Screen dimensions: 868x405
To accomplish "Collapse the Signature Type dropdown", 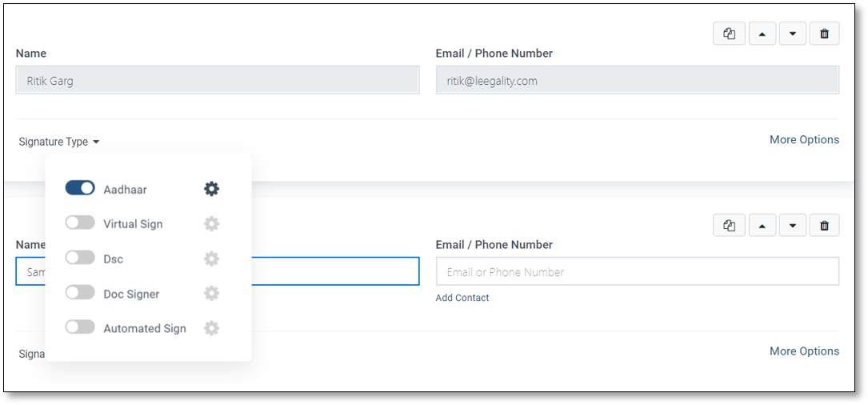I will (x=59, y=142).
